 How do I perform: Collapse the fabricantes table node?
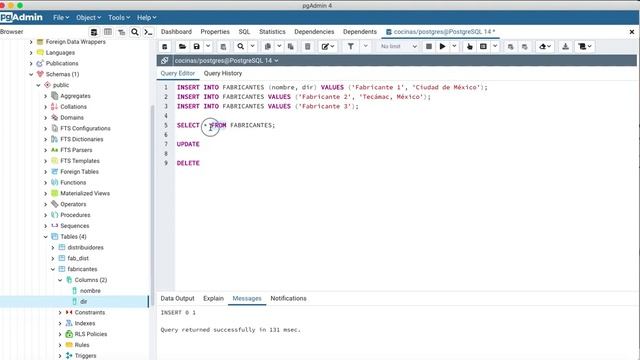point(53,269)
